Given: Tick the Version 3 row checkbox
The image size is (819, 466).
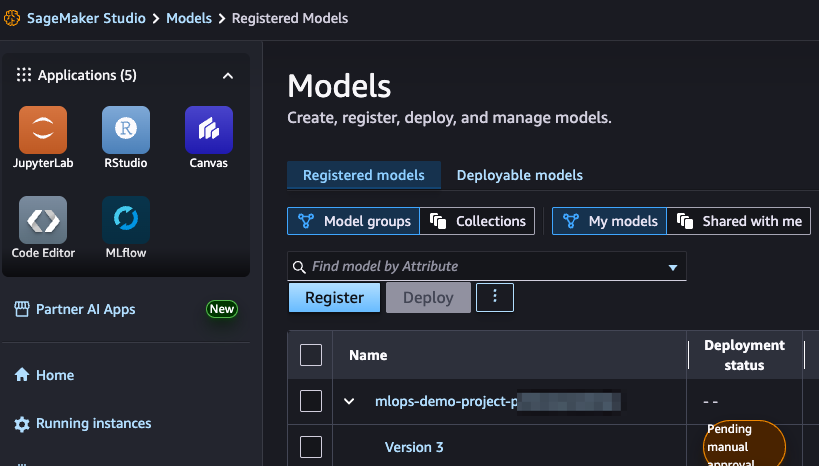Looking at the screenshot, I should (x=311, y=447).
